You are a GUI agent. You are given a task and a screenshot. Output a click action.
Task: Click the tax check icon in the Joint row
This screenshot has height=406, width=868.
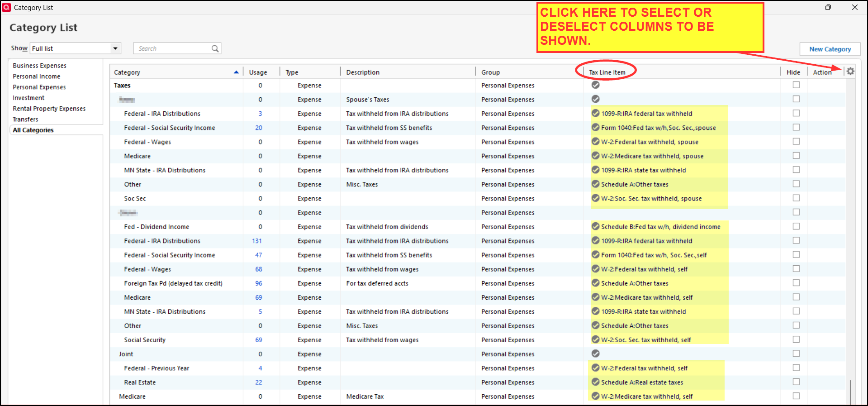[x=596, y=353]
